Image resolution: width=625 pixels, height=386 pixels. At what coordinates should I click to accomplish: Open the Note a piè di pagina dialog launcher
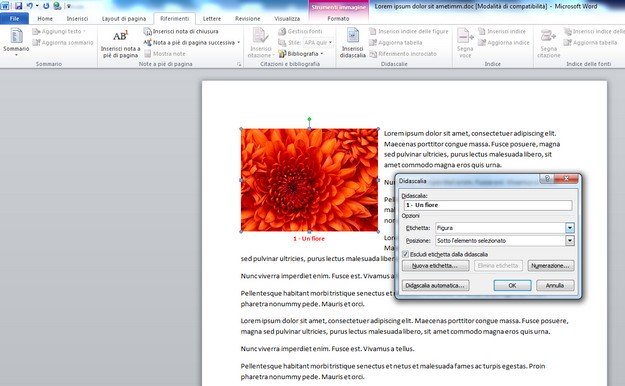pos(239,64)
